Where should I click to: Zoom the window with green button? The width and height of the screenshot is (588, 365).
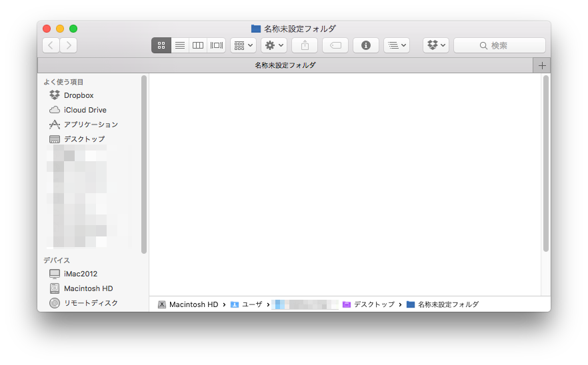tap(73, 29)
